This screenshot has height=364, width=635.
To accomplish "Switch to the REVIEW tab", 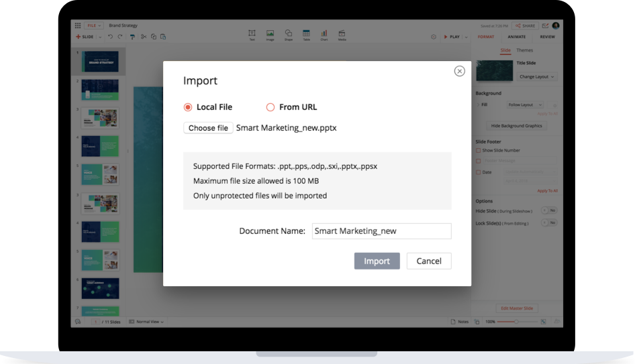I will click(548, 37).
